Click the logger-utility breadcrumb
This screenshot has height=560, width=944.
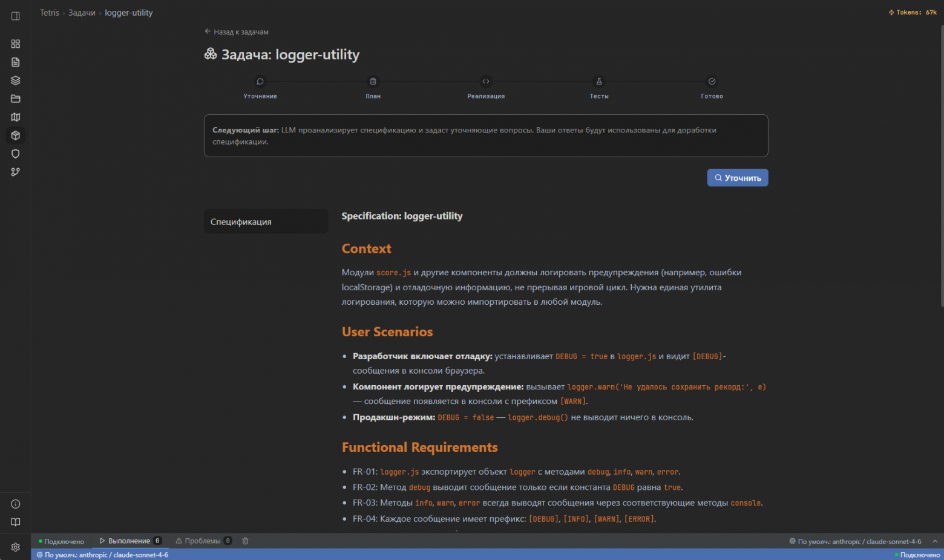coord(129,13)
